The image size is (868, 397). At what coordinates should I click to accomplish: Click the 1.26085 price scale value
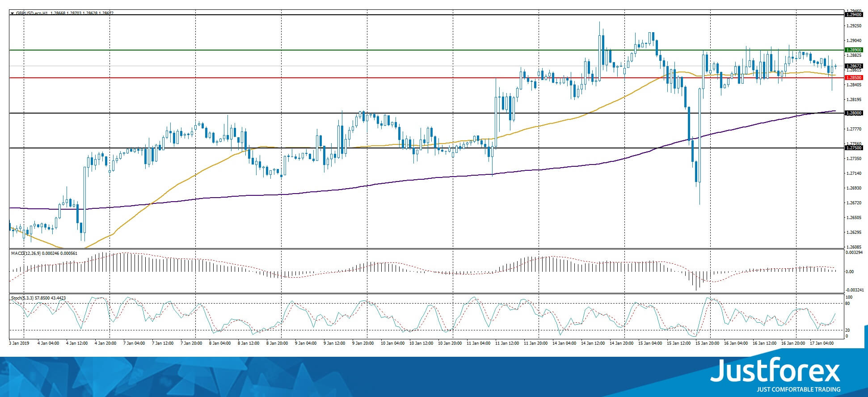pos(854,247)
